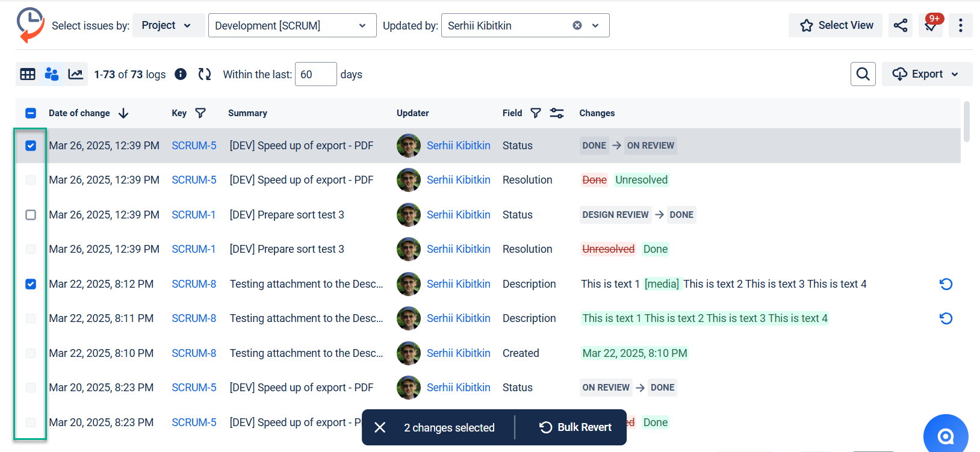Open the search magnifier button
980x452 pixels.
pyautogui.click(x=863, y=74)
